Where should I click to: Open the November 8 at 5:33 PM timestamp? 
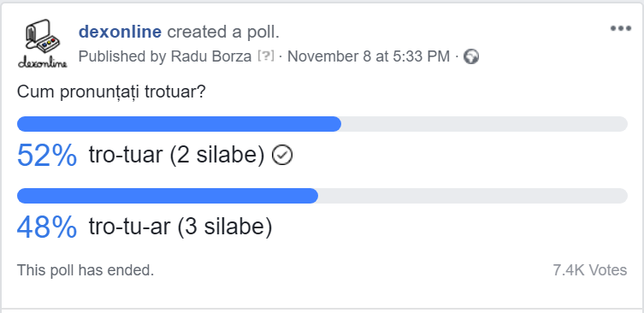point(369,56)
